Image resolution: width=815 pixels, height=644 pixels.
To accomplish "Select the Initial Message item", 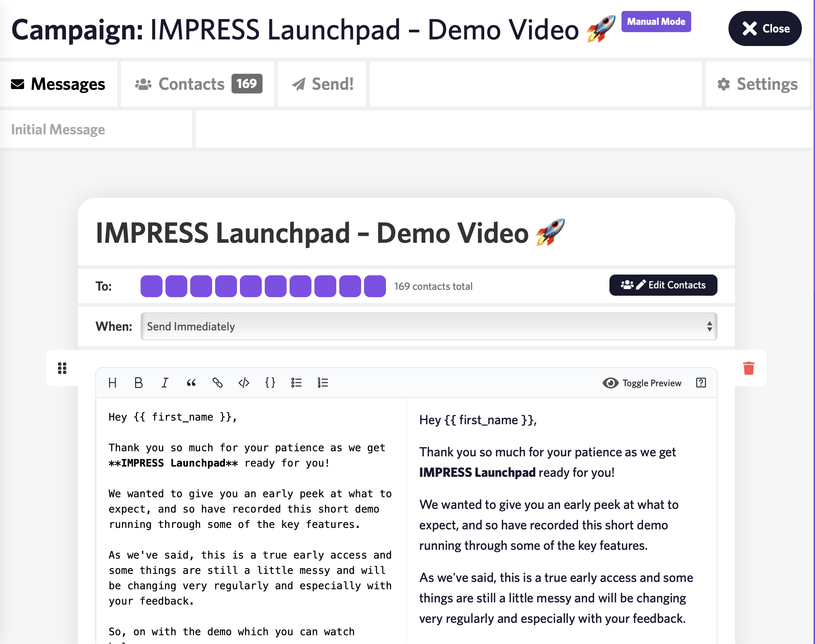I will click(x=58, y=129).
